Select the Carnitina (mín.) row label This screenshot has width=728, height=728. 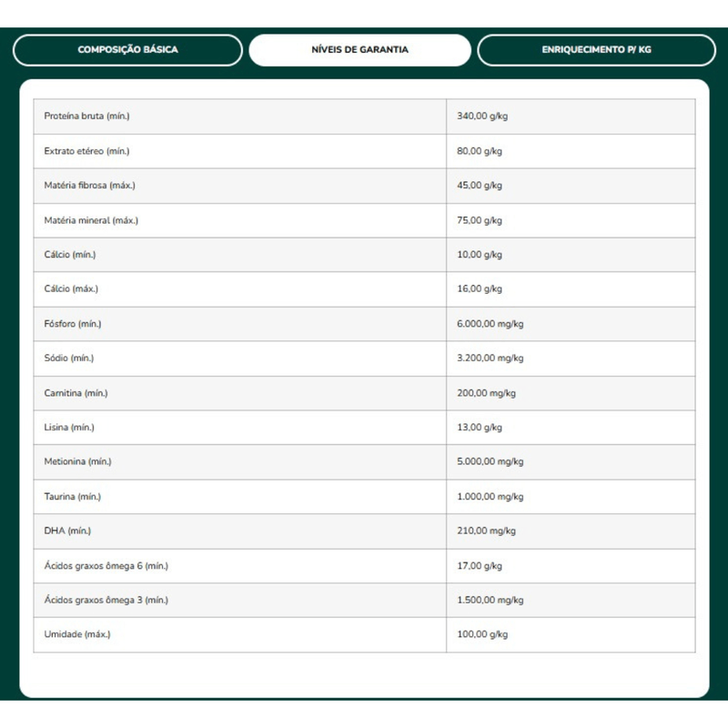76,393
